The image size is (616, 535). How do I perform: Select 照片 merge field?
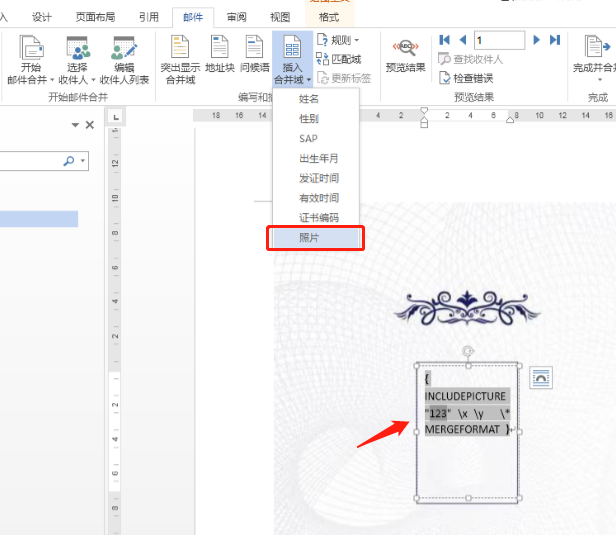coord(316,238)
